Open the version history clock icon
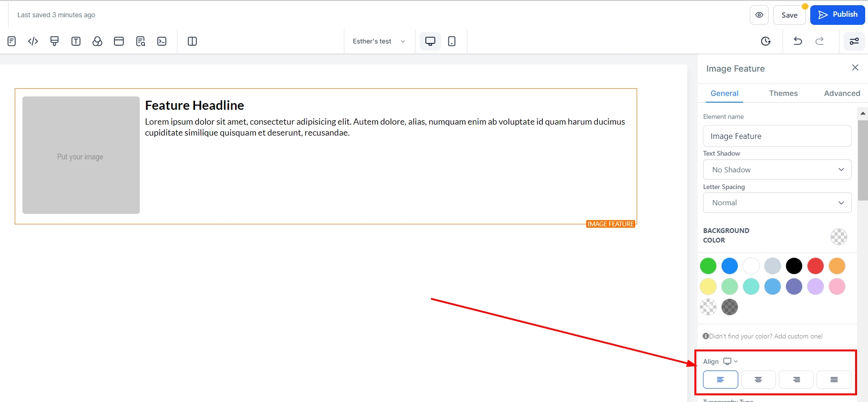The width and height of the screenshot is (868, 402). [x=765, y=42]
